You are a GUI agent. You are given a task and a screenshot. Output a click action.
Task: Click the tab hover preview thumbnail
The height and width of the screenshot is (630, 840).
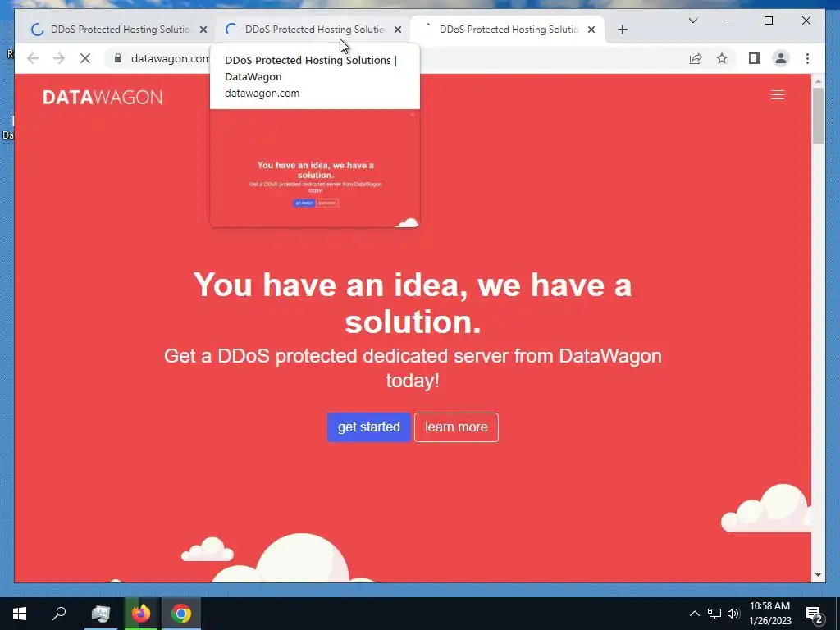315,168
